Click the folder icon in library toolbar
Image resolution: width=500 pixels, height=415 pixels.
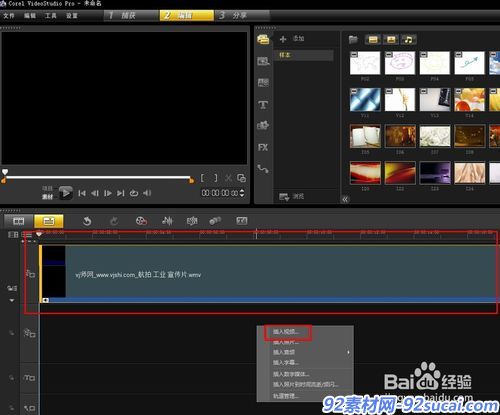pyautogui.click(x=353, y=40)
